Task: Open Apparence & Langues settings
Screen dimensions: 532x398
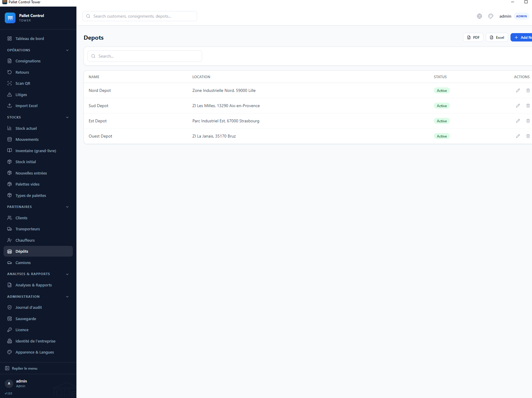Action: pyautogui.click(x=38, y=352)
